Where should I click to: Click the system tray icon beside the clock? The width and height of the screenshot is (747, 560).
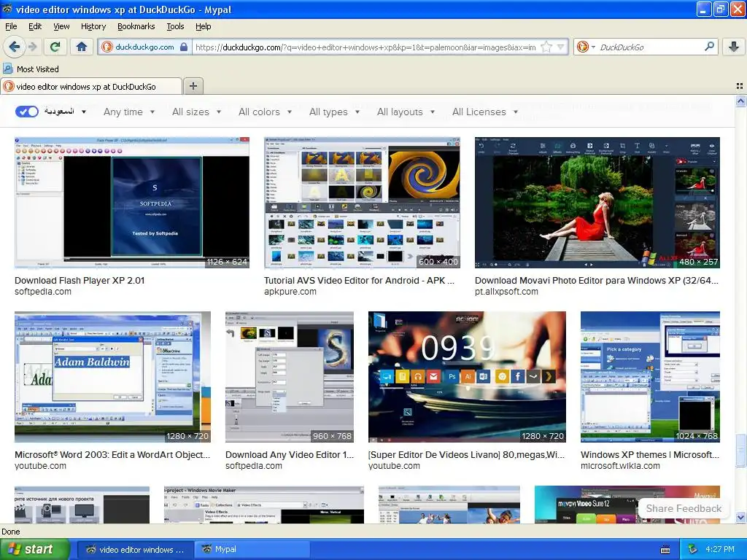click(x=693, y=550)
